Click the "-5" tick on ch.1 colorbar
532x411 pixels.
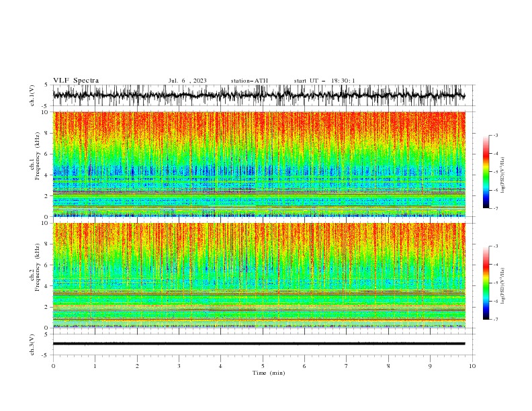(x=495, y=172)
